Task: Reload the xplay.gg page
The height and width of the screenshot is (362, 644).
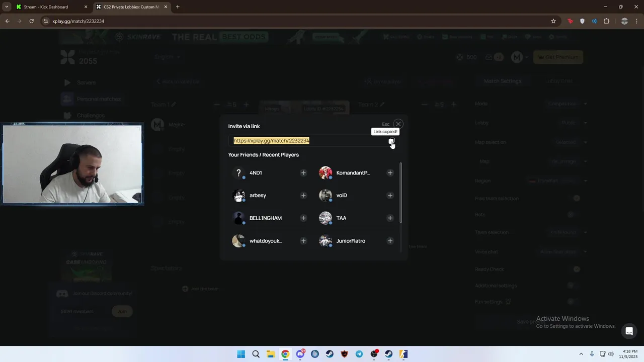Action: 31,21
